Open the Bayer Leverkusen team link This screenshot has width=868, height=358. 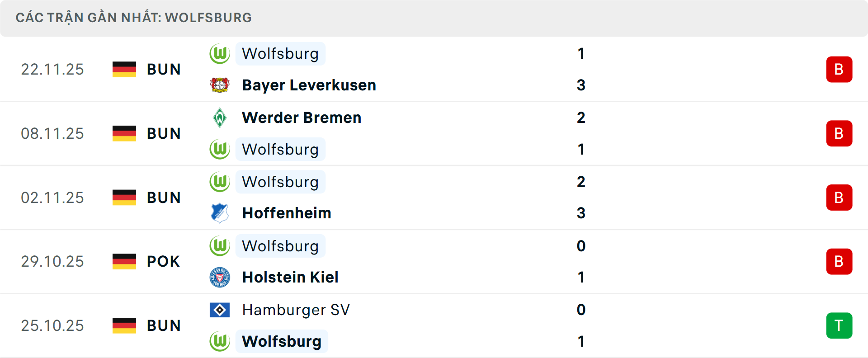click(x=309, y=85)
